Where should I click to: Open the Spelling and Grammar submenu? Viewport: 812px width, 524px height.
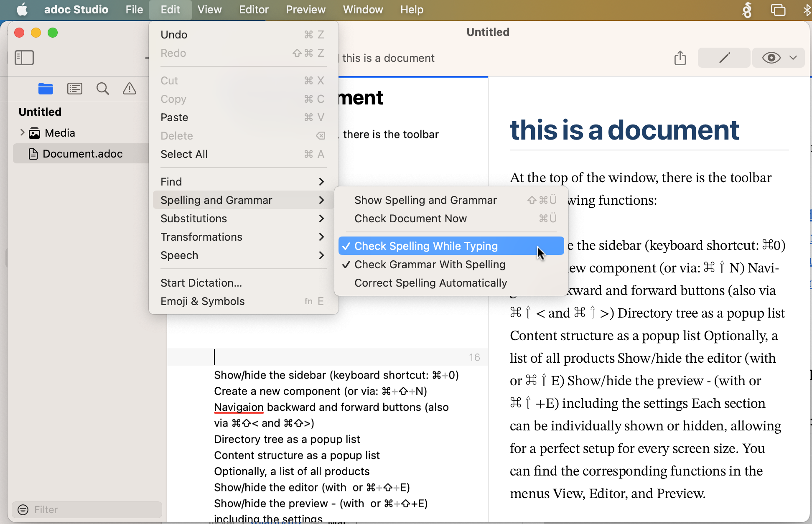click(243, 200)
